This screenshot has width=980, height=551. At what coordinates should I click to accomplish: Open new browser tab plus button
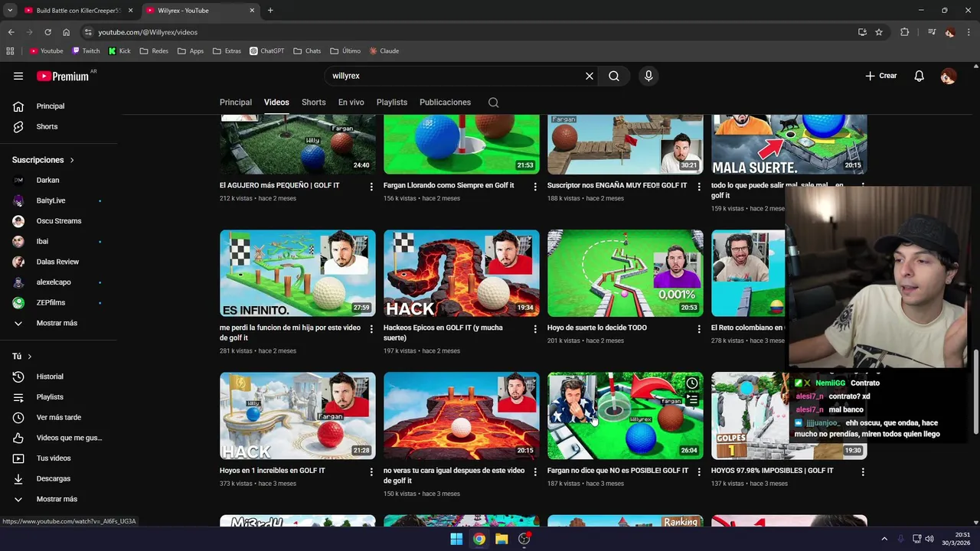tap(270, 10)
